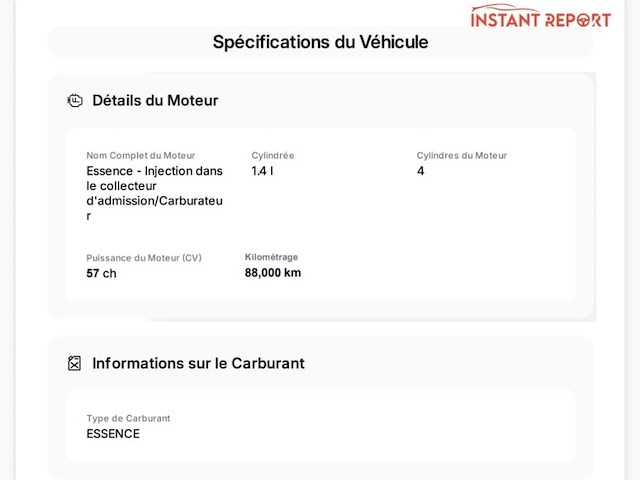Click the Instant Report logo
Image resolution: width=640 pixels, height=480 pixels.
tap(540, 16)
